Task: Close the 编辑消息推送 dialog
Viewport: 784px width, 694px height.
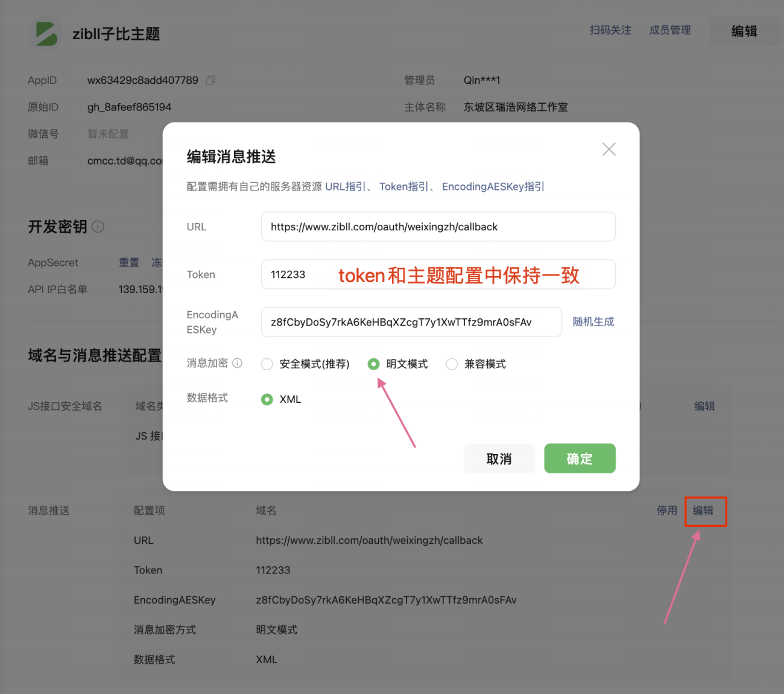Action: tap(609, 149)
